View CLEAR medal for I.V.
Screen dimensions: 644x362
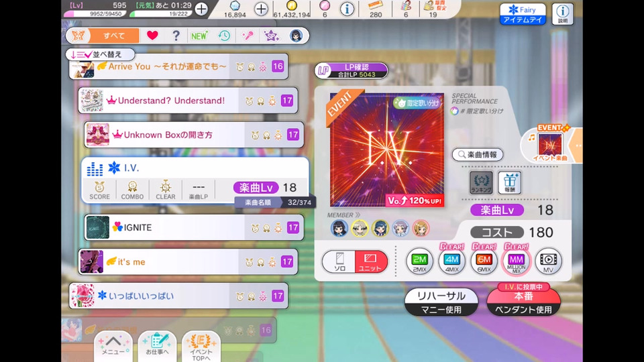[x=166, y=190]
